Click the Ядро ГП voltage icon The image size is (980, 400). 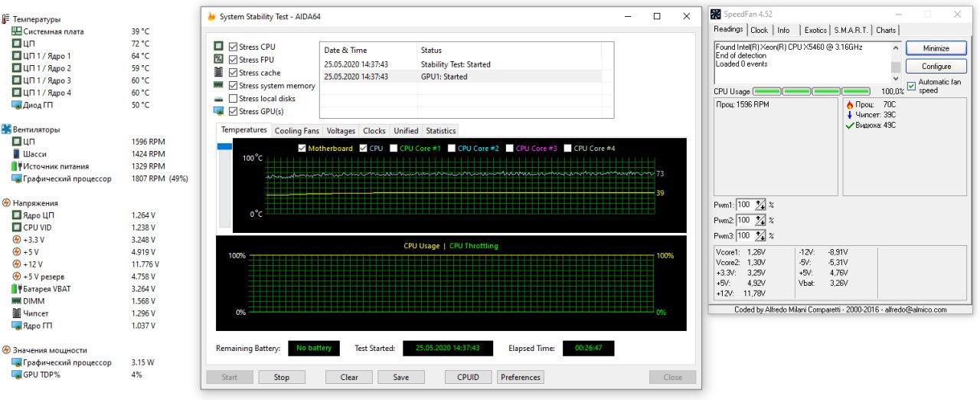tap(17, 326)
